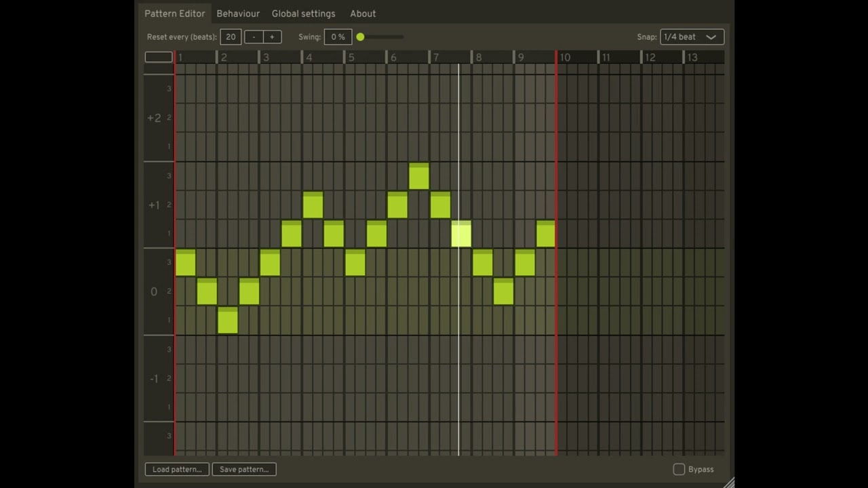Click beat 4 in the ruler
Screen dimensions: 868x488
pos(309,58)
